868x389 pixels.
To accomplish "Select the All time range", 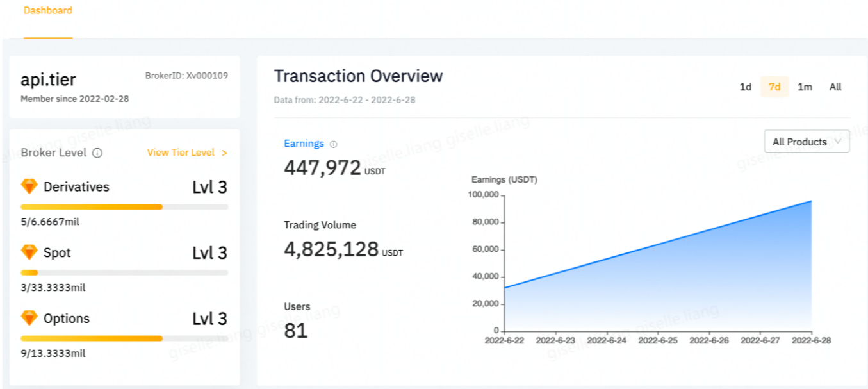I will [x=835, y=87].
